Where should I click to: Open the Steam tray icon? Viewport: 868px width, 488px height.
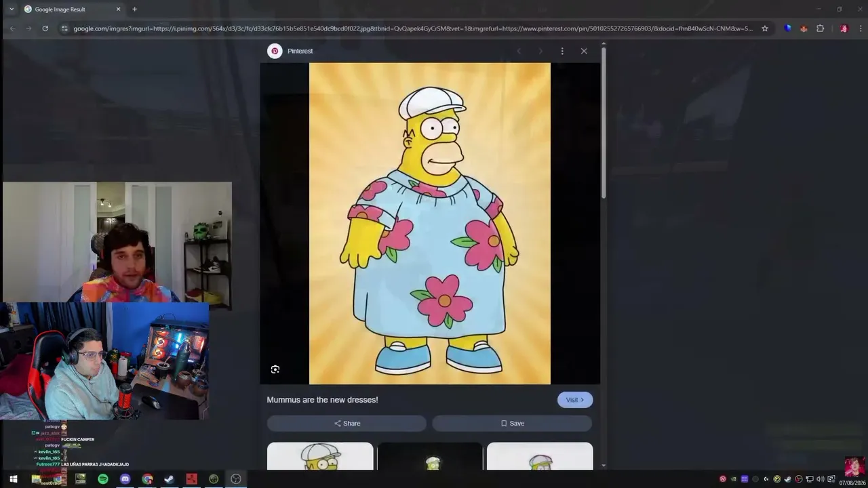(788, 479)
